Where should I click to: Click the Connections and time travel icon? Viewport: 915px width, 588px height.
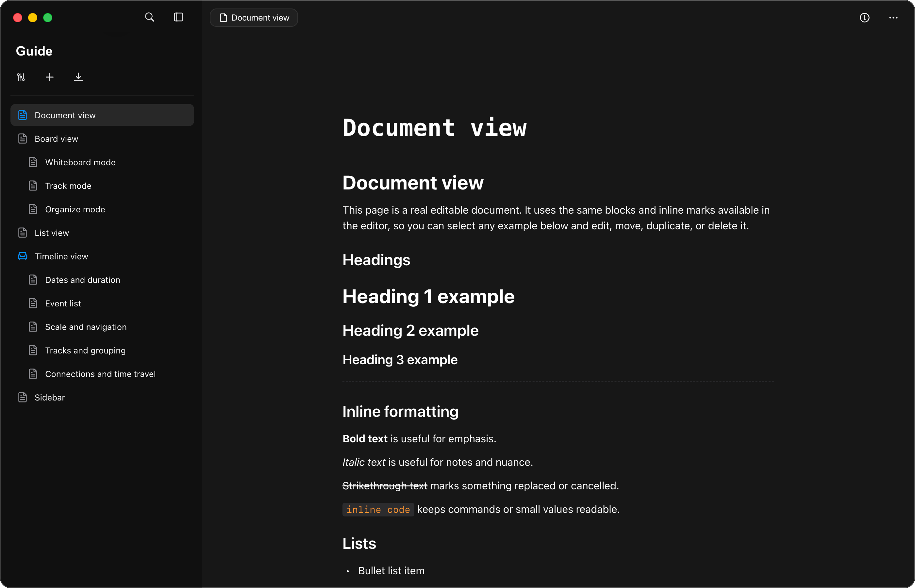click(33, 374)
